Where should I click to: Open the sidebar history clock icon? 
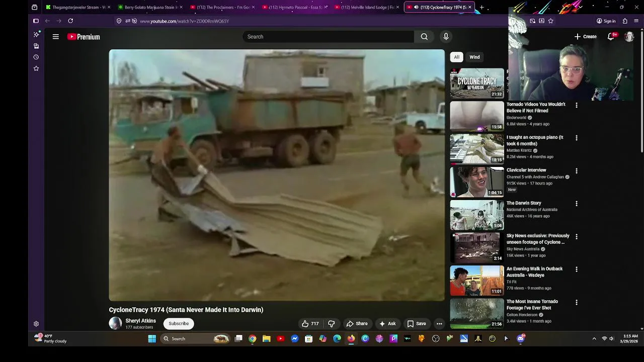click(x=36, y=57)
